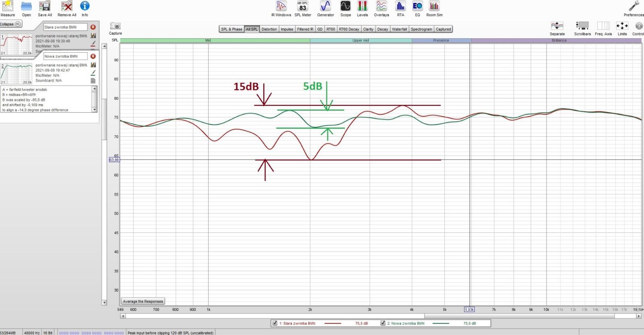Viewport: 644px width, 335px height.
Task: Change trace colour for Nowa zwrotka BMN
Action: [x=93, y=73]
